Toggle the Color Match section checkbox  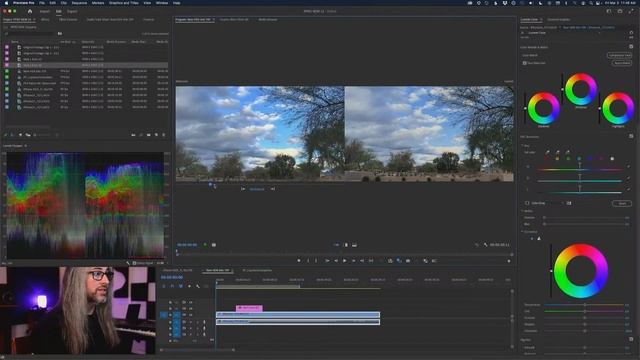631,47
